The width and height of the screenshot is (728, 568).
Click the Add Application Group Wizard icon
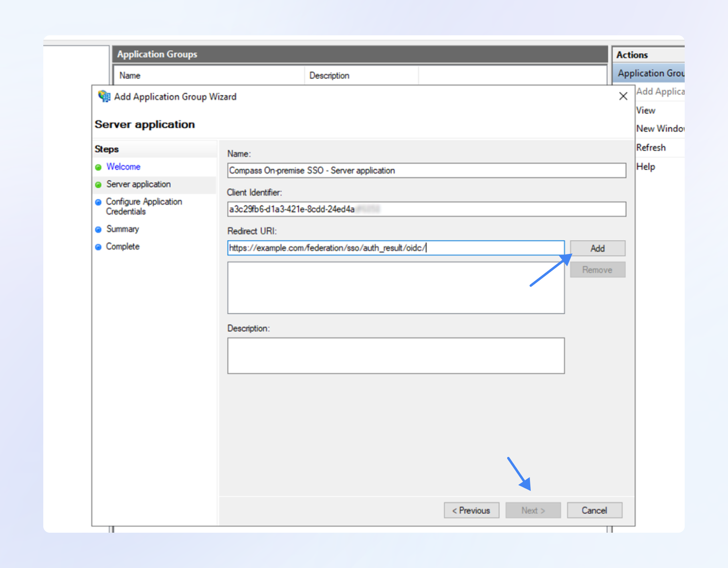point(104,96)
